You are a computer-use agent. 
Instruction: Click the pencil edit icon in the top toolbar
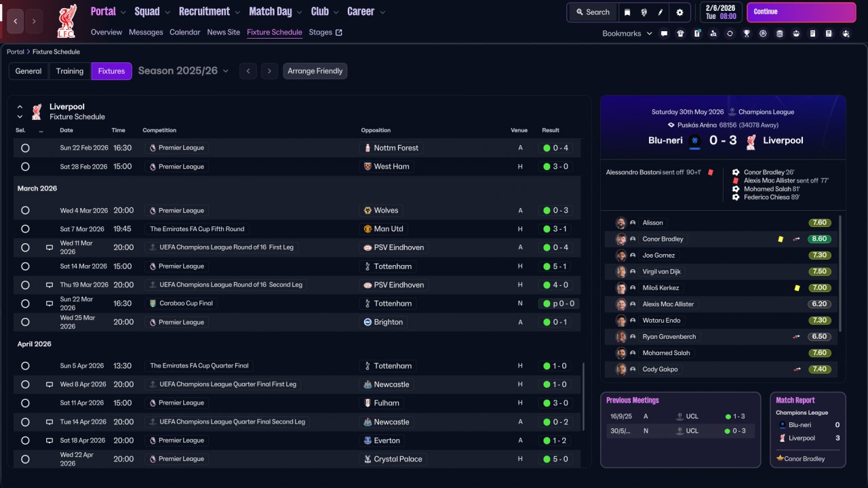660,12
